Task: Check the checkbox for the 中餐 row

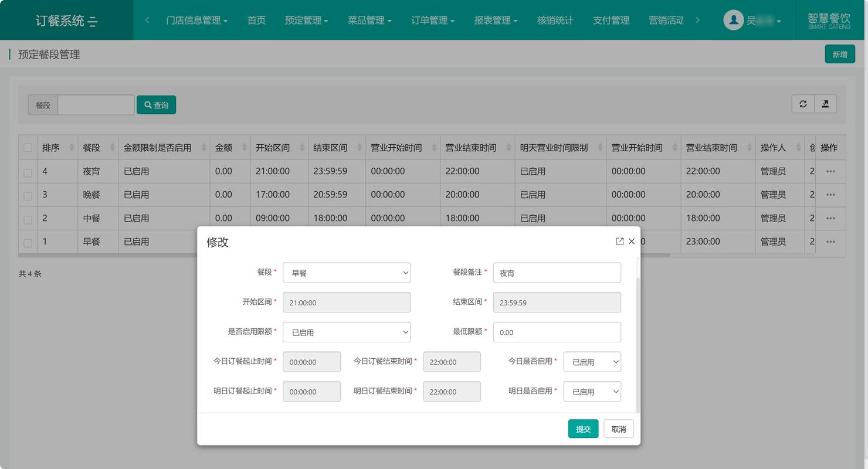Action: click(28, 219)
